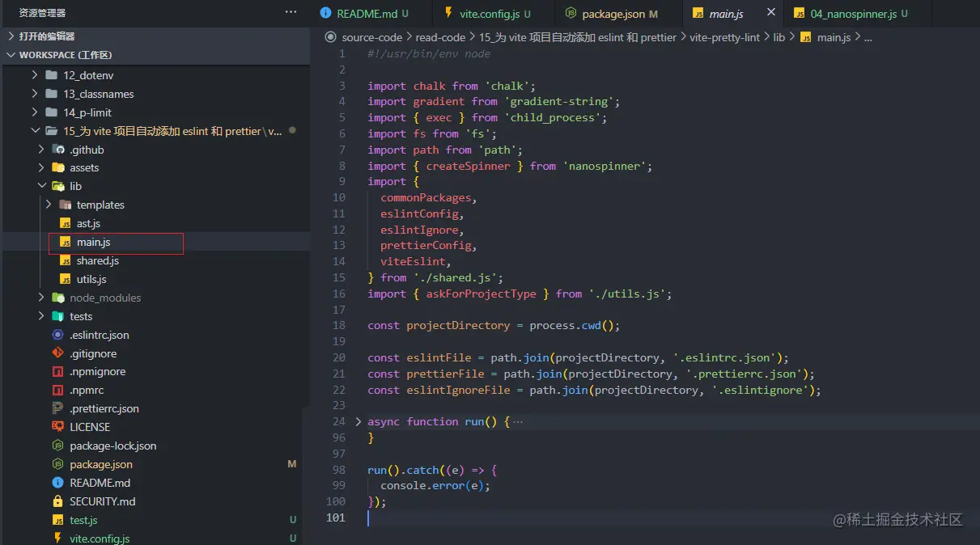
Task: Click main.js in the breadcrumb path
Action: [x=834, y=37]
